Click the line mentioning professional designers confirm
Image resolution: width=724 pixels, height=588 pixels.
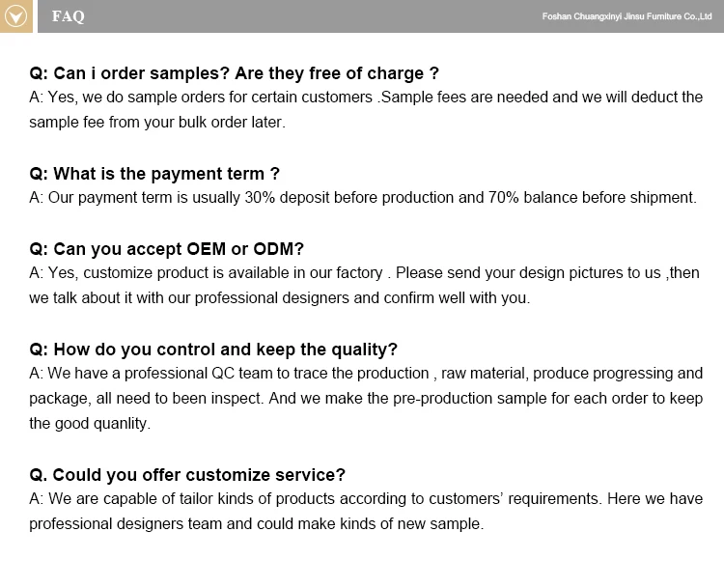pos(279,298)
